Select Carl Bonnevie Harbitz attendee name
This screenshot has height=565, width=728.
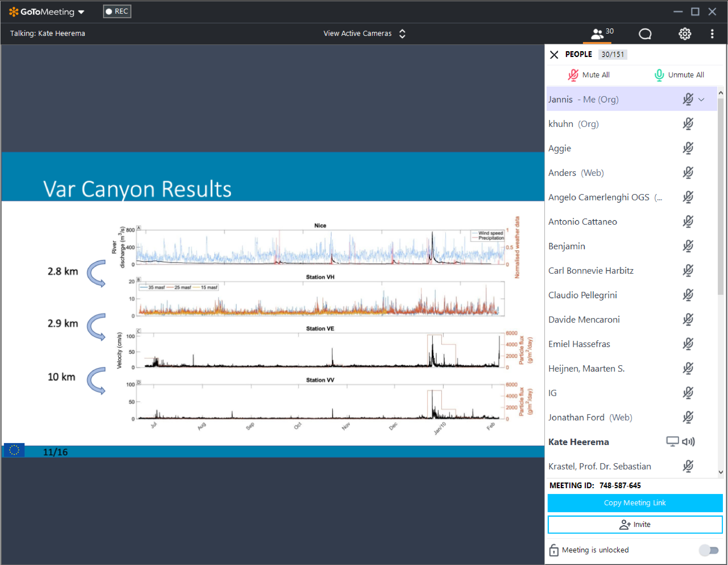coord(591,271)
